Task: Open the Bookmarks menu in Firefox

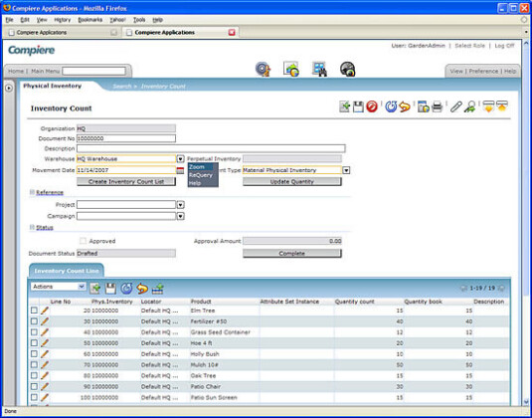Action: (89, 20)
